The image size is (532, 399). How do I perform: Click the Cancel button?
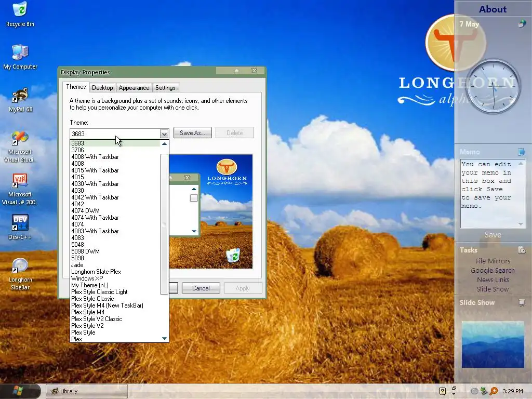(x=201, y=288)
